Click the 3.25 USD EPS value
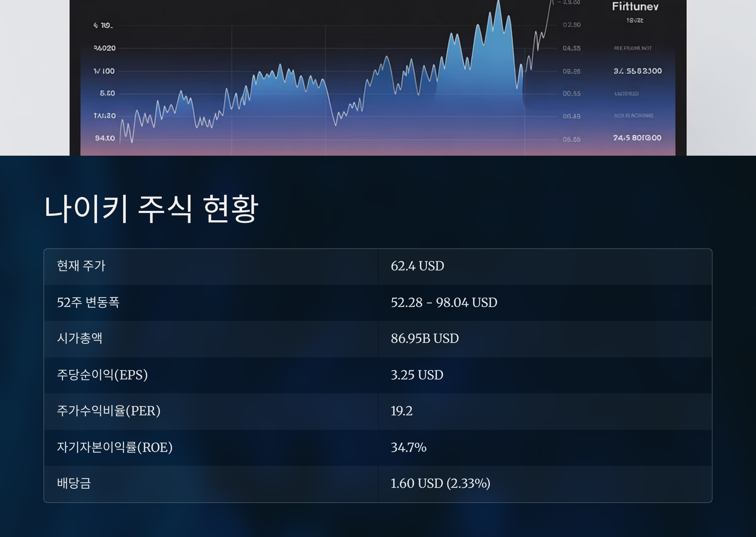 [417, 375]
